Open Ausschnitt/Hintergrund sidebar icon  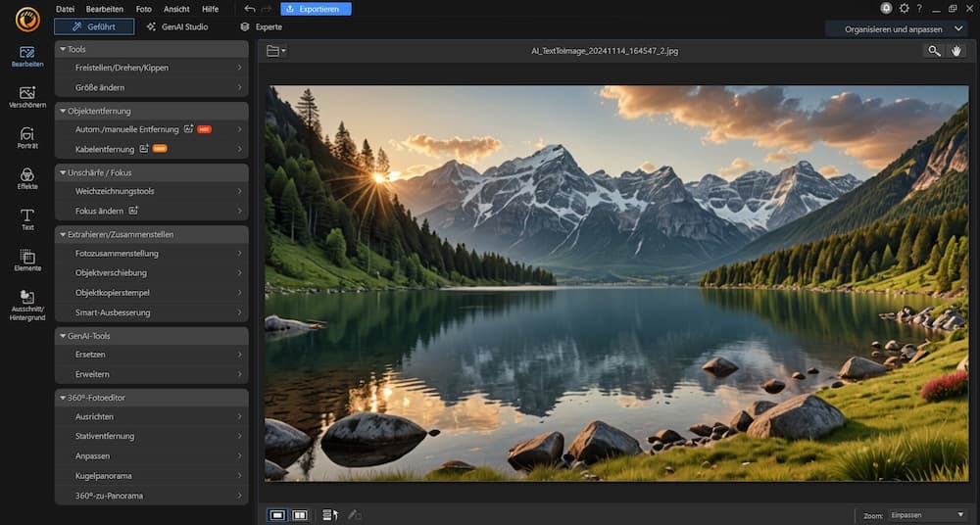[x=27, y=301]
